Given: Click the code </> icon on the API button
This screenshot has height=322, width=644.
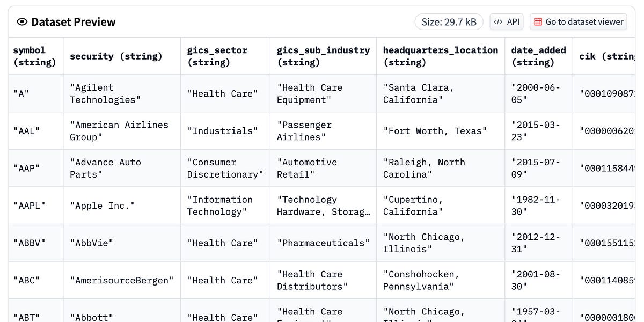Looking at the screenshot, I should tap(498, 21).
